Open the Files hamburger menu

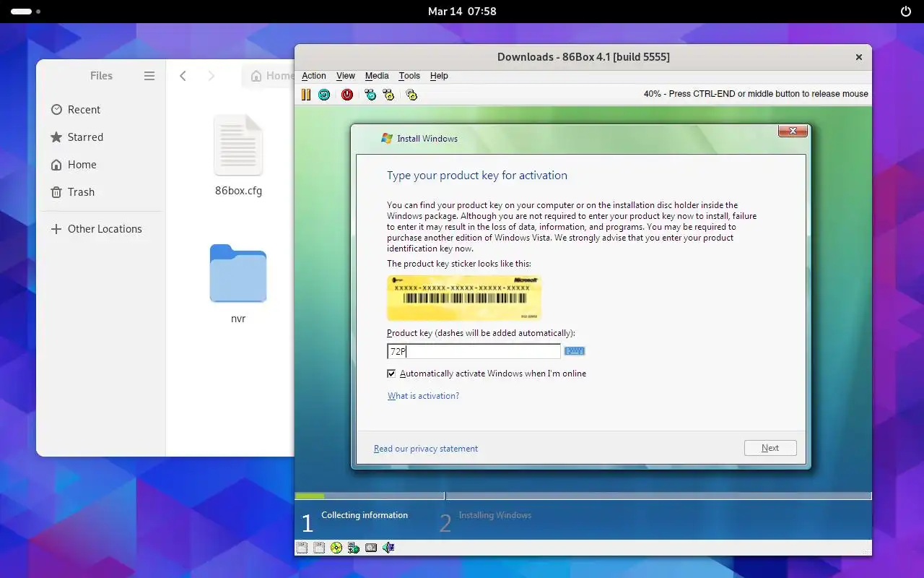(149, 76)
